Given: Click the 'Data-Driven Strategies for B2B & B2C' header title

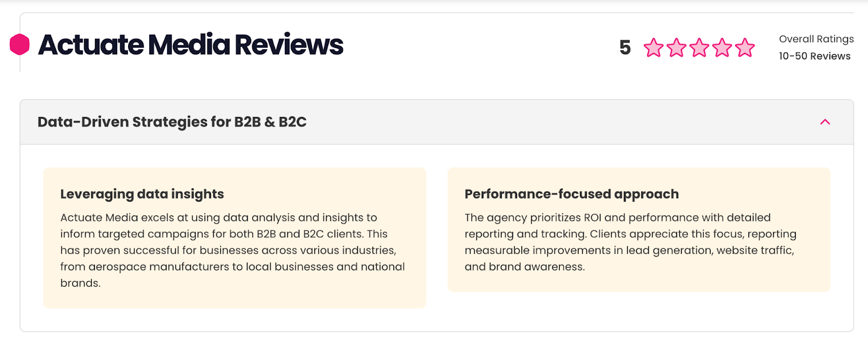Looking at the screenshot, I should point(172,122).
